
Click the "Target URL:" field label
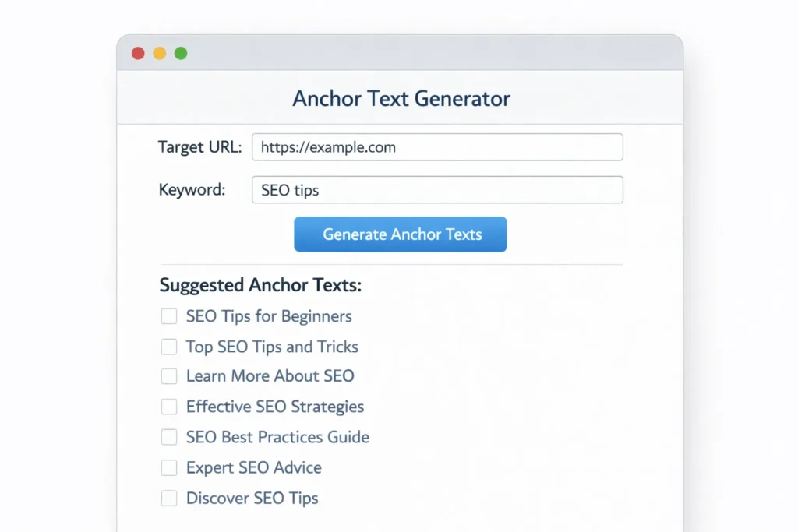(200, 147)
